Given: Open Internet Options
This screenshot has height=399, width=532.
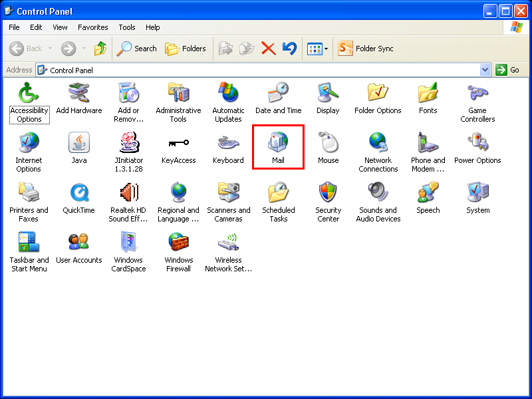Looking at the screenshot, I should click(x=29, y=153).
